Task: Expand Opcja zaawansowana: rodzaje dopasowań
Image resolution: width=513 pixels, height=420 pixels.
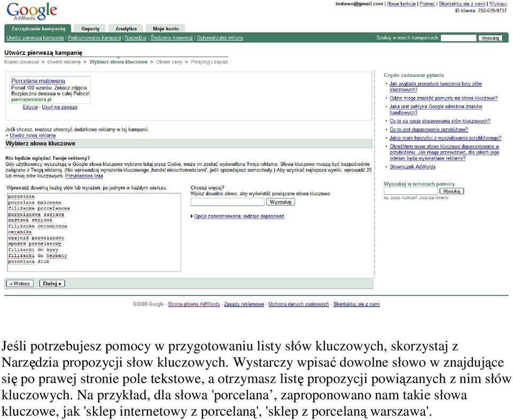Action: (239, 216)
